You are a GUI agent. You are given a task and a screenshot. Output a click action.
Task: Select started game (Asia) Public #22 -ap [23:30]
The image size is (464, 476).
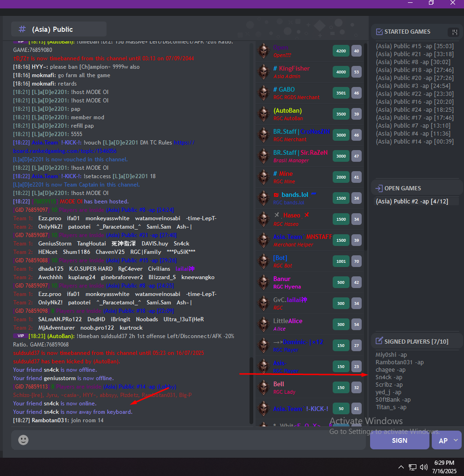coord(415,94)
